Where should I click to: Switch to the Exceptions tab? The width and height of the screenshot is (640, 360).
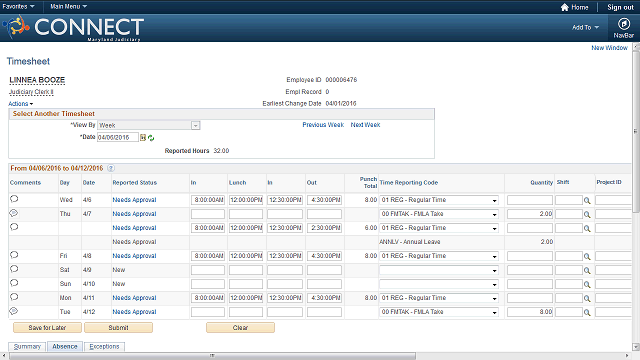click(104, 347)
